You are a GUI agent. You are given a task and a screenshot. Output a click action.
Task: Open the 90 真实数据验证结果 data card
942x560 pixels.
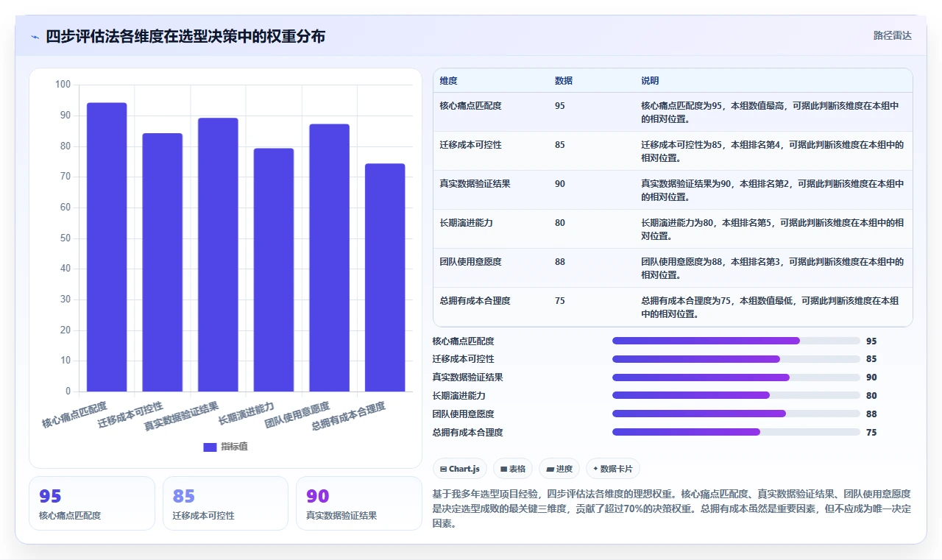point(359,503)
